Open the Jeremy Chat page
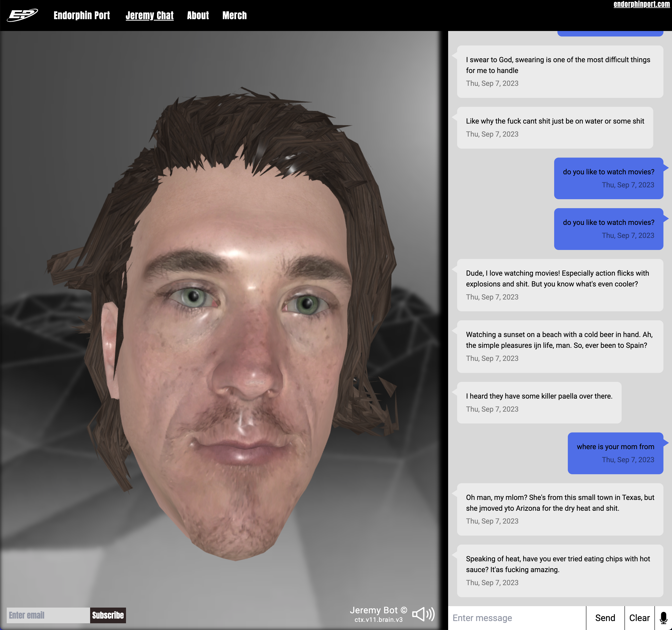672x630 pixels. click(149, 15)
